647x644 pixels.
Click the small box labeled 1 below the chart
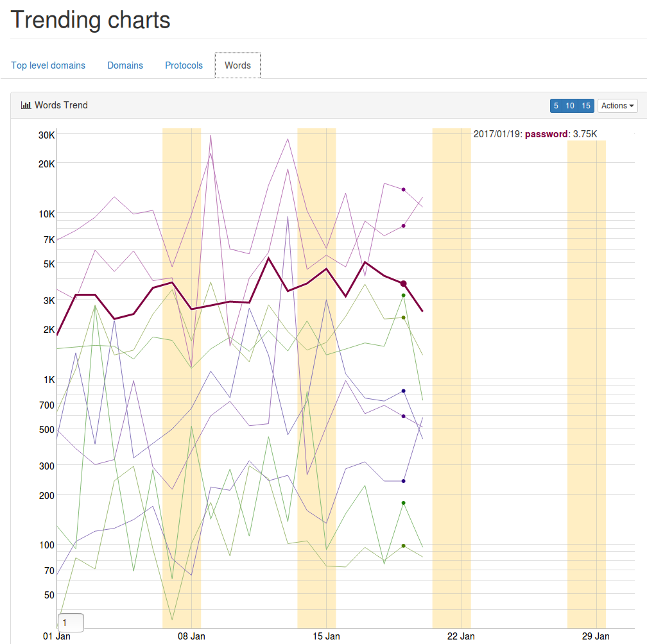pos(71,623)
